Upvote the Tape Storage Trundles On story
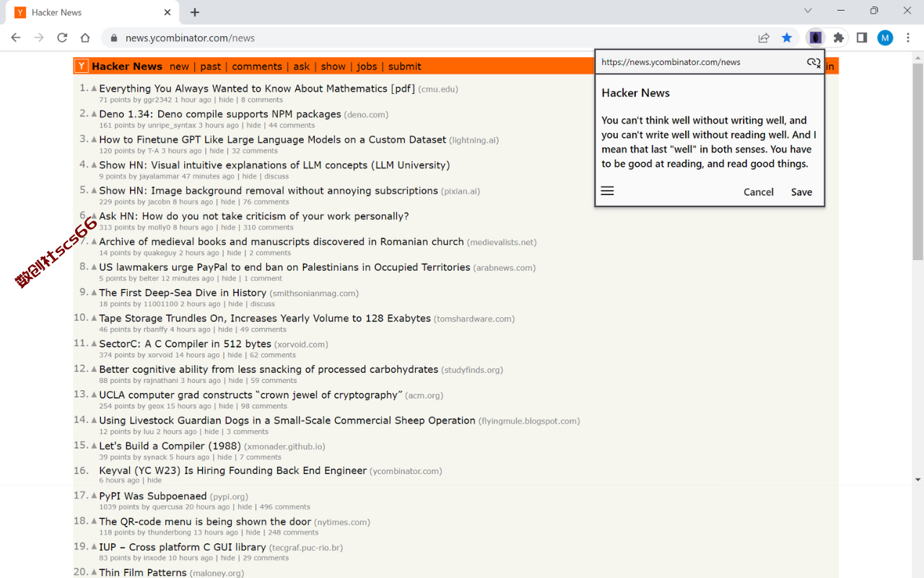 (94, 318)
